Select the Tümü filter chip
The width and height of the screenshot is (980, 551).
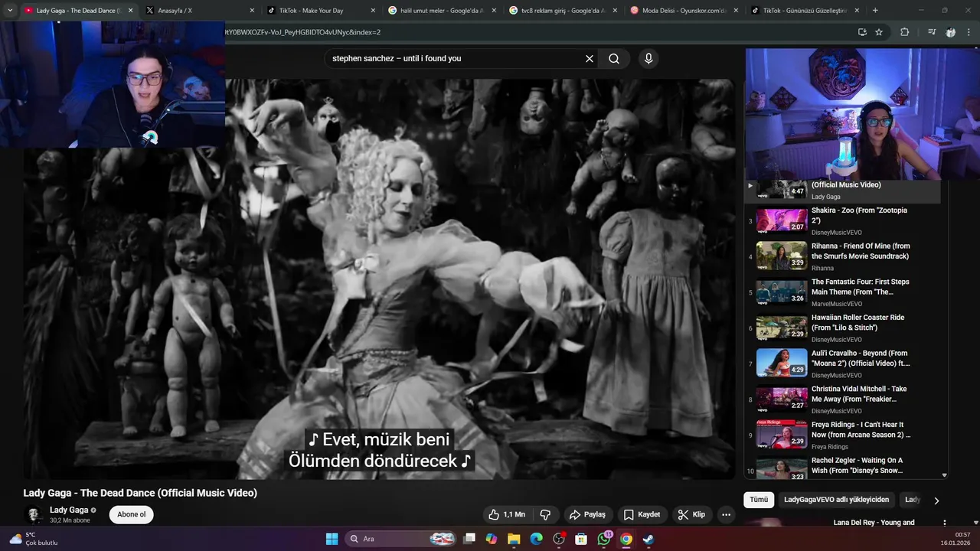pos(759,500)
